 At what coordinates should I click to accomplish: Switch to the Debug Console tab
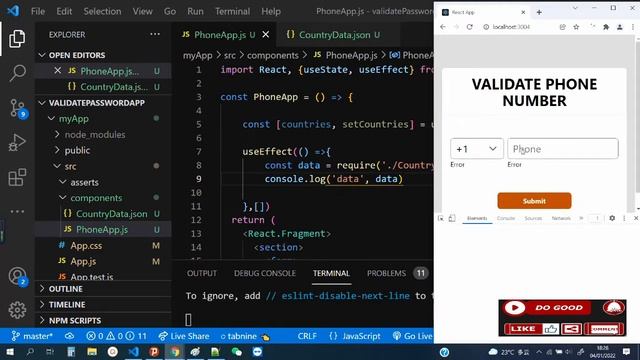pyautogui.click(x=264, y=273)
